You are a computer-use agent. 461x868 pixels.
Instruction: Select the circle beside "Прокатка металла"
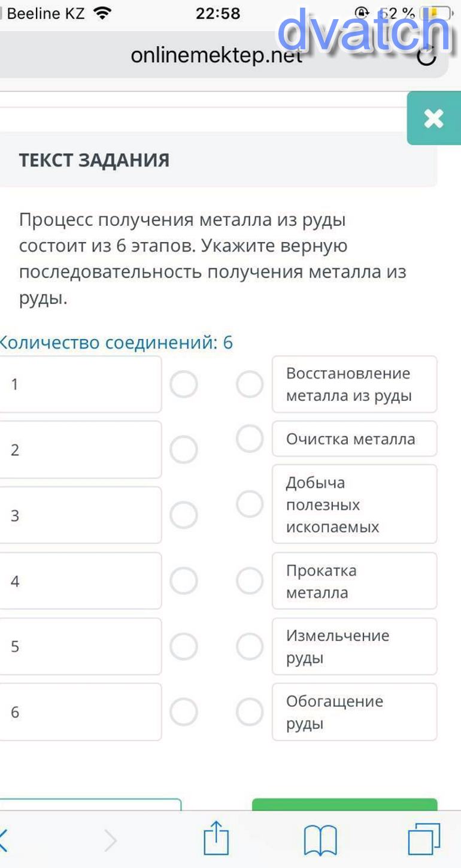pos(250,580)
